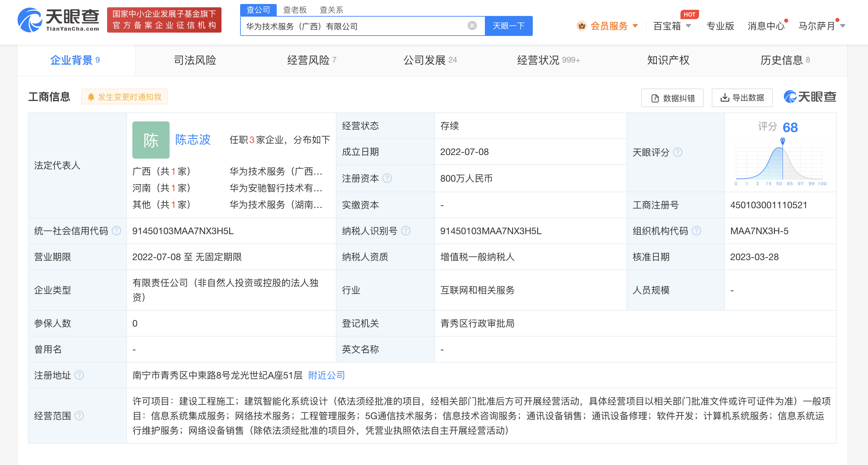Open the 司法风险 tab

click(195, 60)
